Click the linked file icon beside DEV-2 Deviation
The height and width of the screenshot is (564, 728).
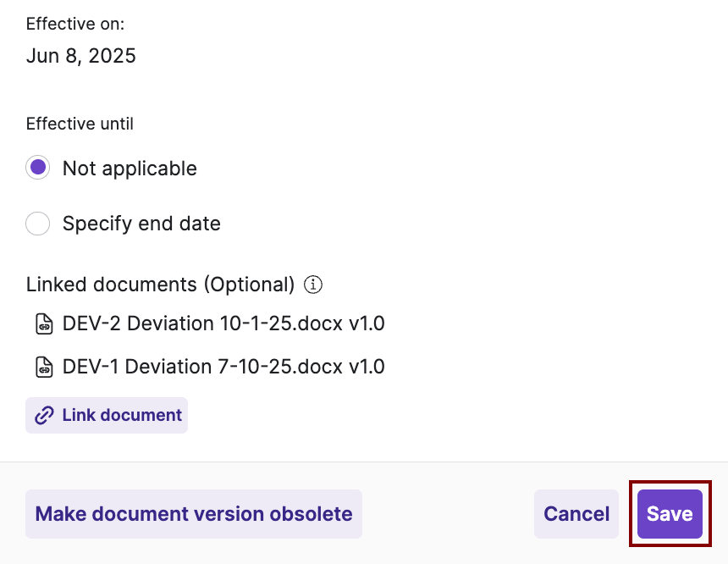click(x=43, y=323)
